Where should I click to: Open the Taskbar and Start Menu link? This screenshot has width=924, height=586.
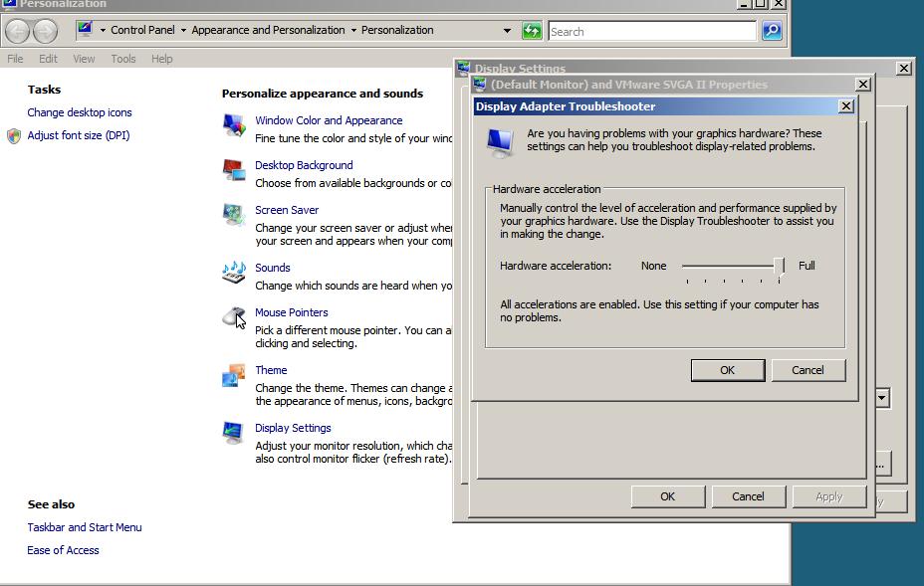pyautogui.click(x=85, y=527)
